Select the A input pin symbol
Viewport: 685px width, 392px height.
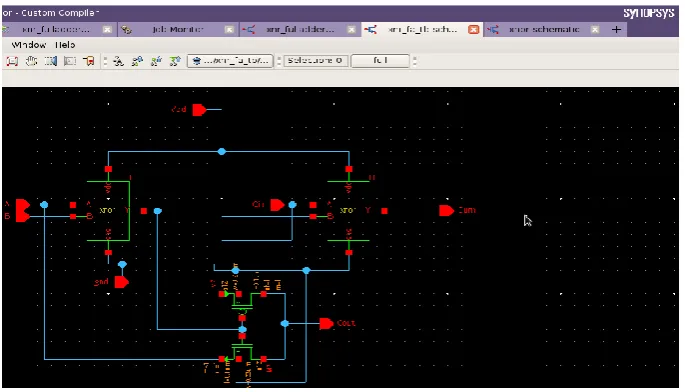(x=23, y=205)
